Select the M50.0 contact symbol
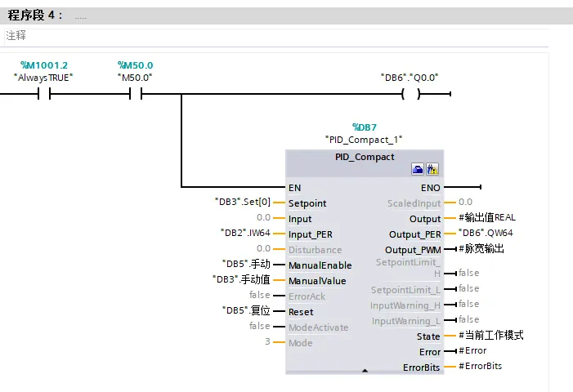Viewport: 573px width, 392px height. (x=136, y=94)
